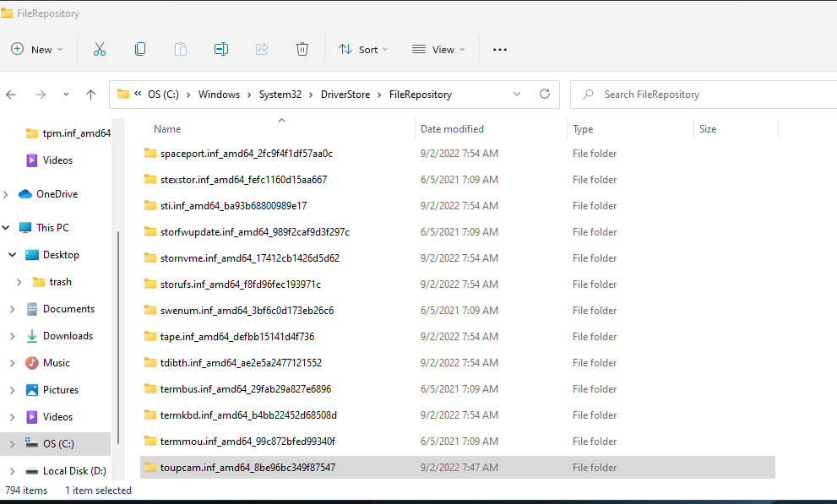Refresh the FileRepository folder view
This screenshot has height=504, width=837.
click(545, 94)
